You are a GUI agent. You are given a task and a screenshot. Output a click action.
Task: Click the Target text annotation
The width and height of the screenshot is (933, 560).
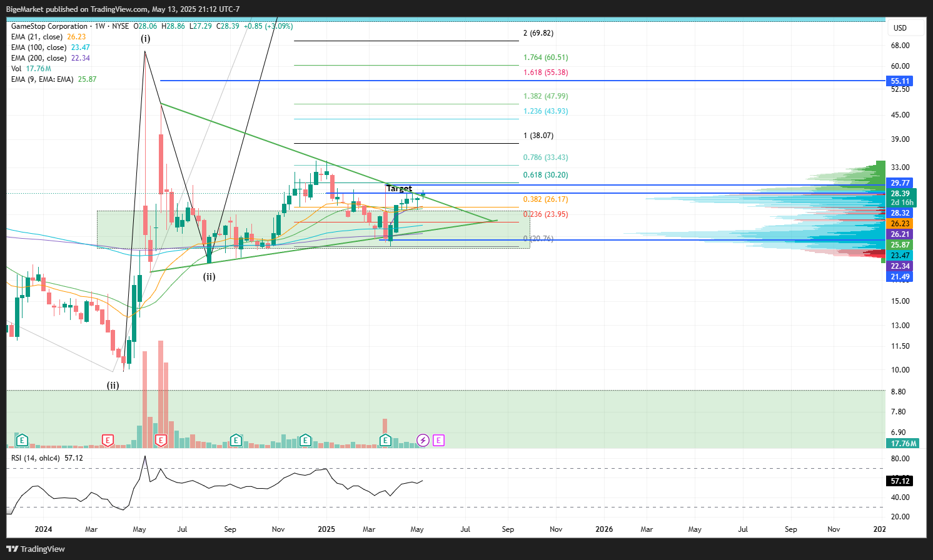(399, 189)
